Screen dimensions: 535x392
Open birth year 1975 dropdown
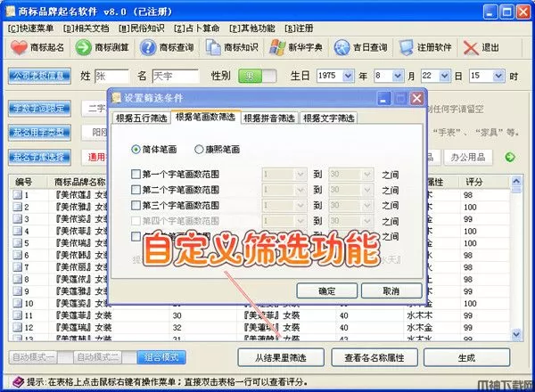click(x=348, y=76)
